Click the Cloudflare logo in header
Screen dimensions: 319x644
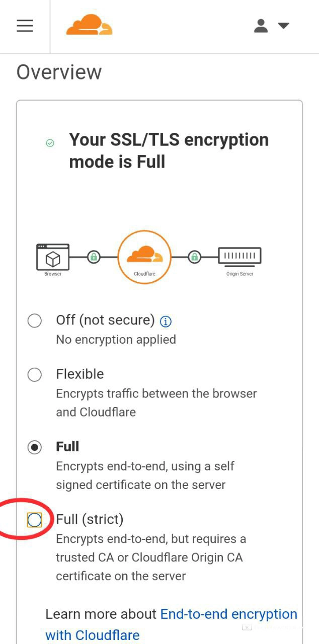pos(89,25)
